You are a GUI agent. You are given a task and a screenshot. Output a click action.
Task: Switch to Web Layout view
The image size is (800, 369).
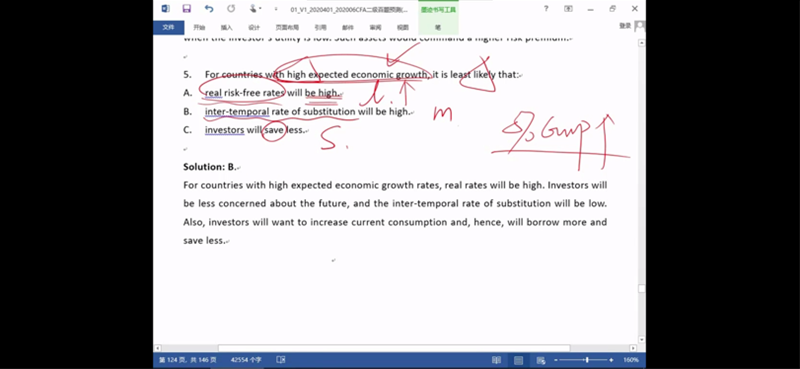(x=541, y=360)
